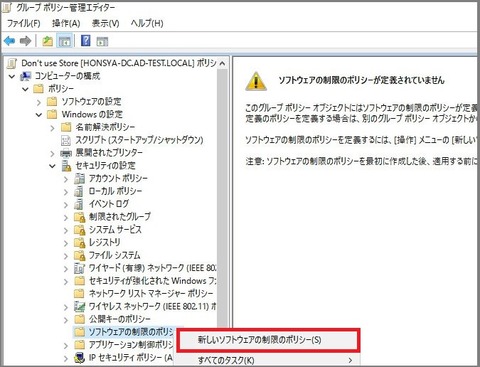This screenshot has width=480, height=367.
Task: Collapse the Windows の設定 node
Action: click(39, 115)
